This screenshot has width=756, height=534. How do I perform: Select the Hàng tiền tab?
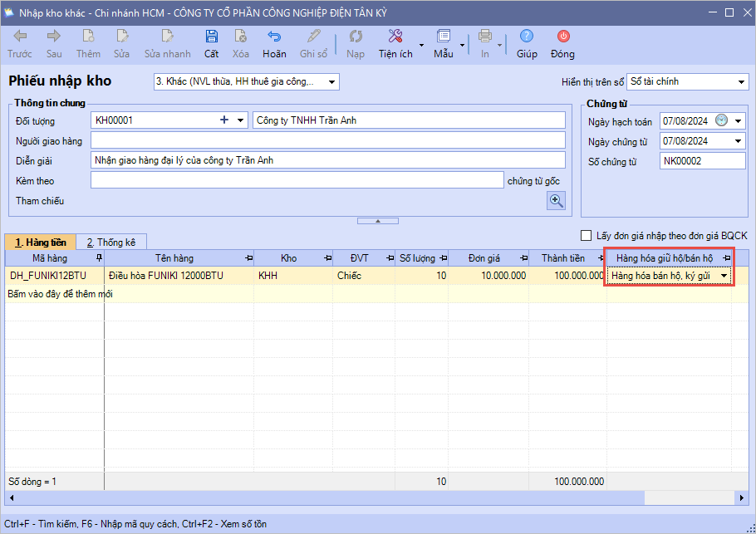(x=40, y=243)
